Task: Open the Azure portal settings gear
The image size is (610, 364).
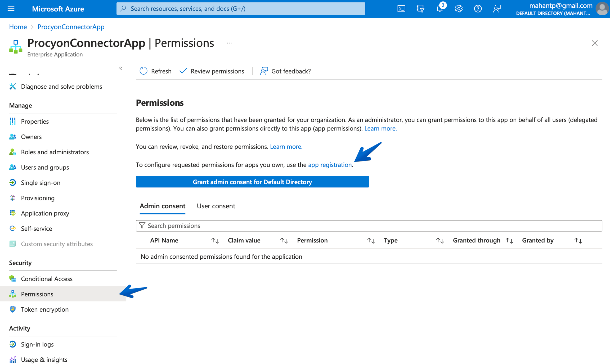Action: pyautogui.click(x=459, y=8)
